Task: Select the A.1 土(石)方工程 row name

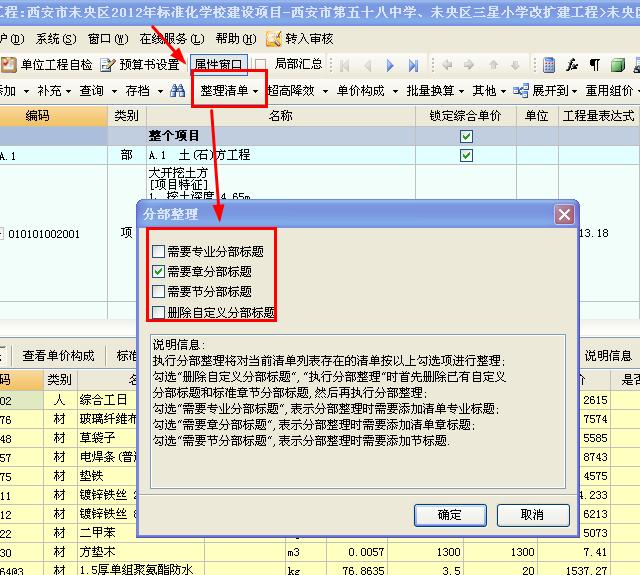Action: tap(199, 155)
